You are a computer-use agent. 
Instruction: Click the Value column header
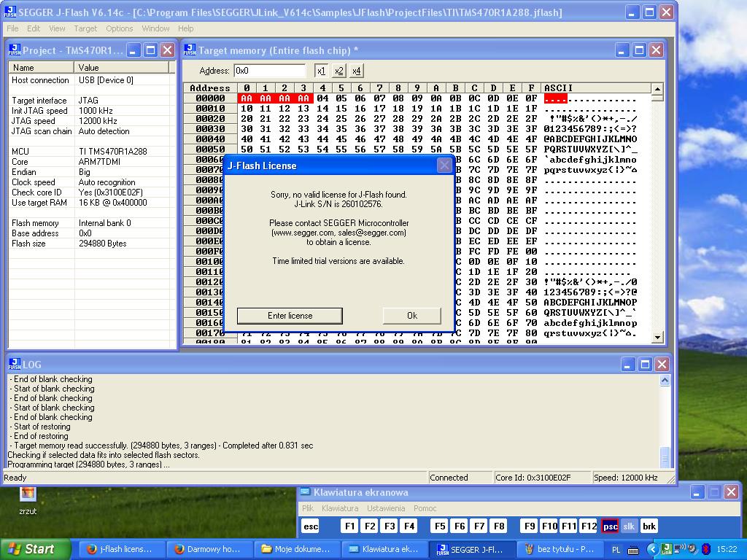click(x=122, y=67)
